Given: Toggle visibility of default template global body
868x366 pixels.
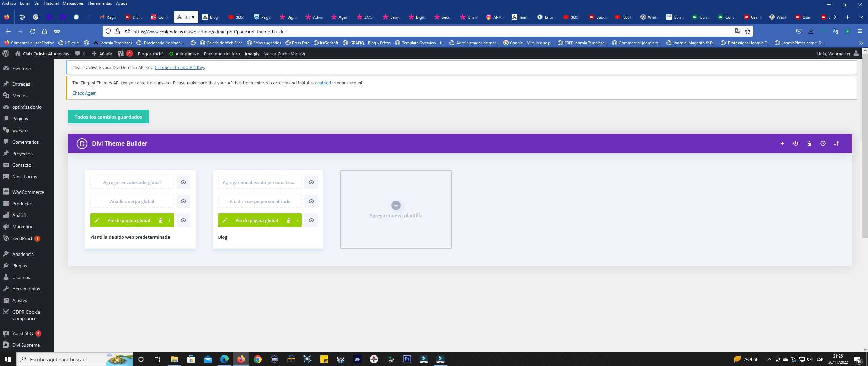Looking at the screenshot, I should 183,201.
